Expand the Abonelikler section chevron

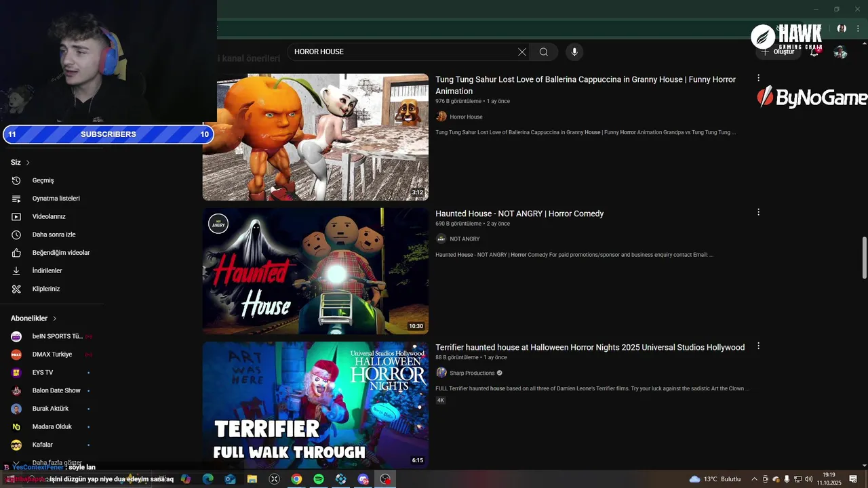[54, 319]
